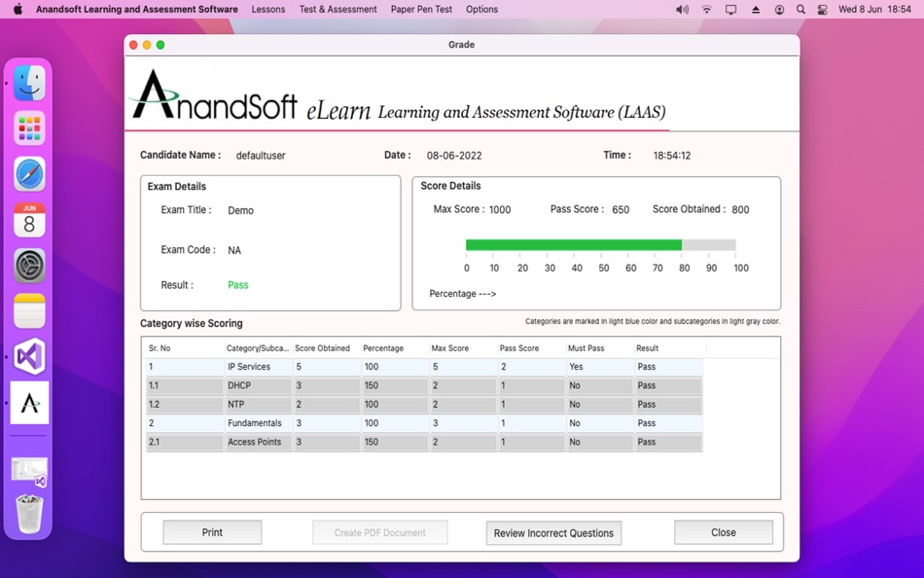Screen dimensions: 924x578
Task: Open Spotlight search
Action: pyautogui.click(x=800, y=10)
